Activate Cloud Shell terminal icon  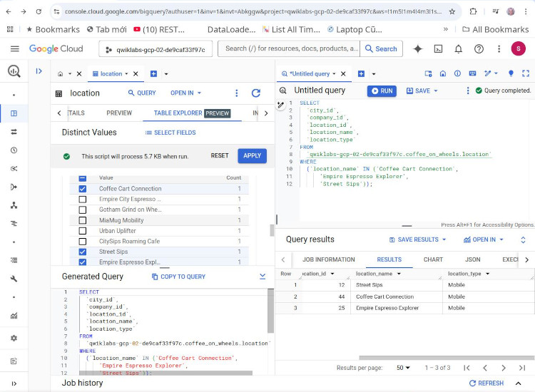pyautogui.click(x=438, y=49)
